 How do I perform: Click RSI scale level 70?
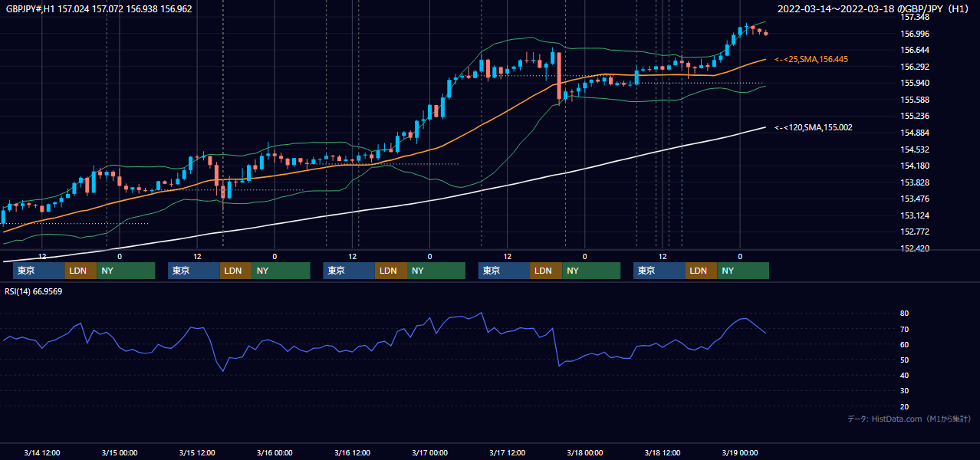click(905, 329)
